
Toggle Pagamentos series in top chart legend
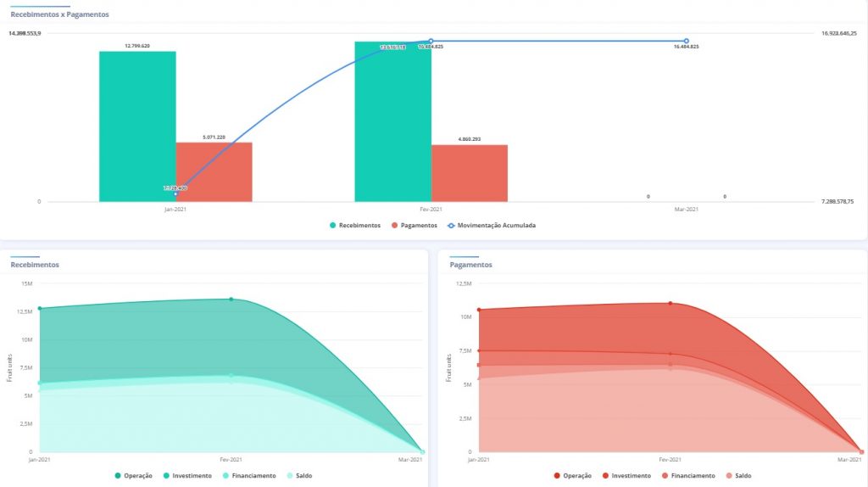click(414, 226)
